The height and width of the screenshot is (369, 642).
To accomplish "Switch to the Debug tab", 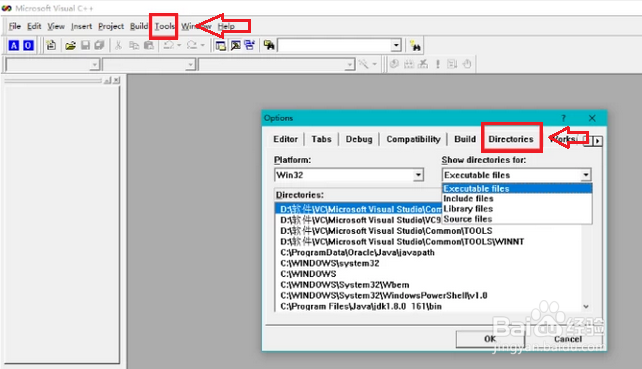I will (x=359, y=139).
